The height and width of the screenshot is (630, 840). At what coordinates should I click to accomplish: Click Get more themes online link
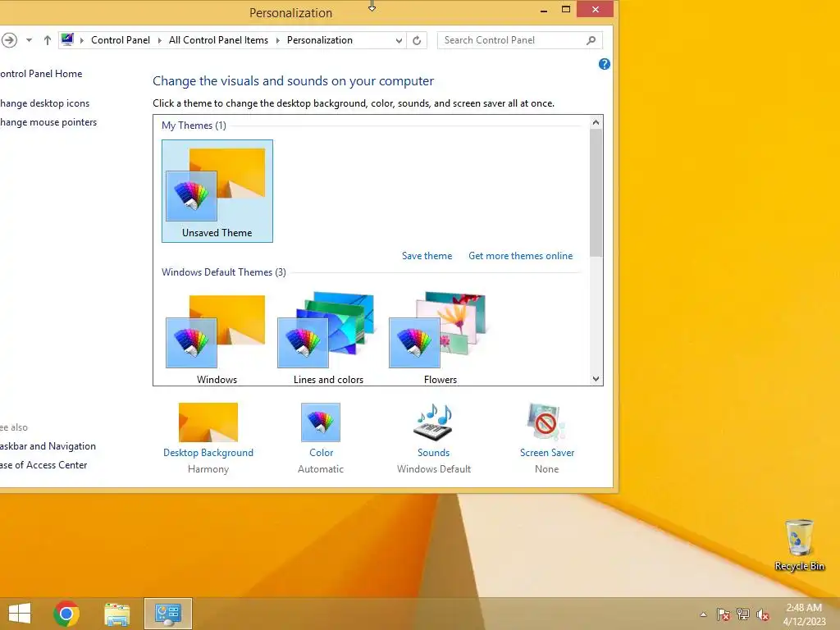tap(520, 256)
